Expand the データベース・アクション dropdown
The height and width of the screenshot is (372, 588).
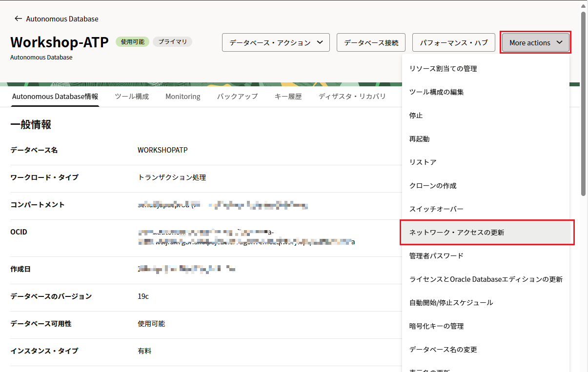(276, 42)
